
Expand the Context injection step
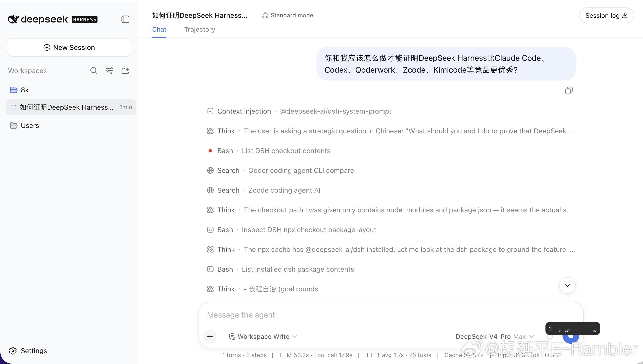click(x=299, y=111)
